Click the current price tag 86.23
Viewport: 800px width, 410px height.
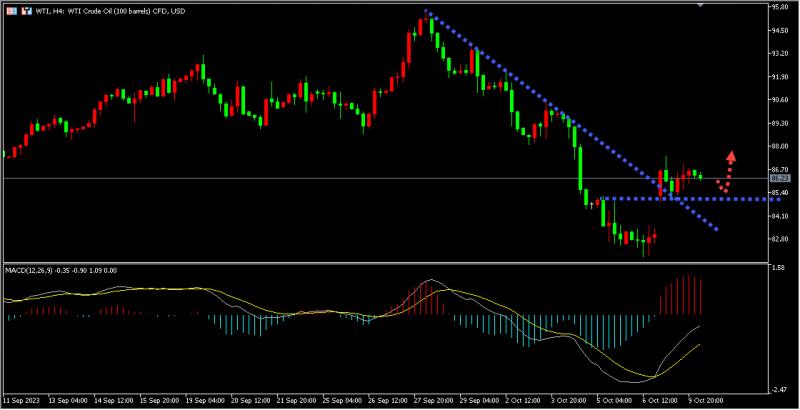(x=779, y=178)
